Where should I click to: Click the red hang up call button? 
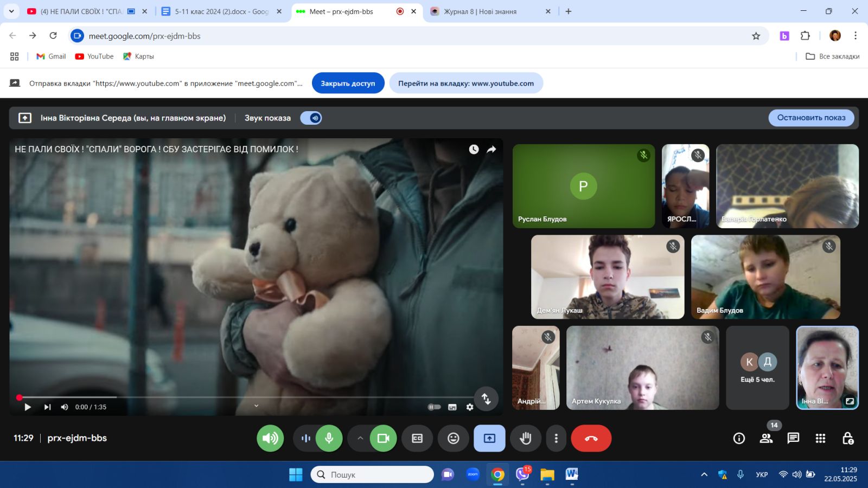click(x=591, y=438)
